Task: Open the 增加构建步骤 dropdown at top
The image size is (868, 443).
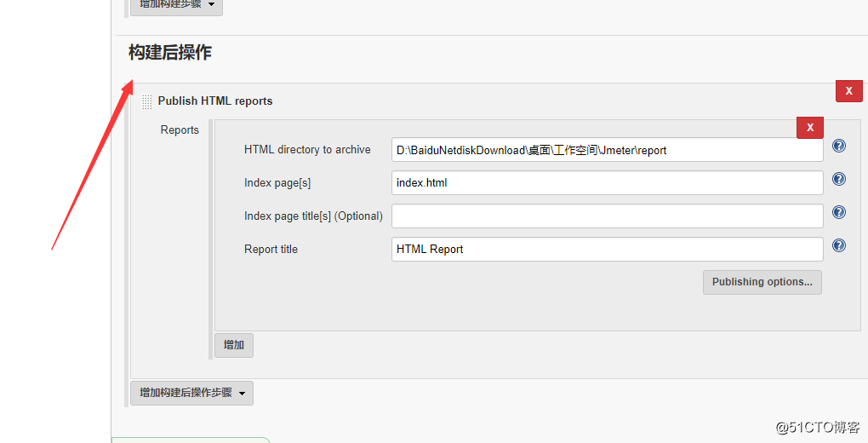Action: coord(176,6)
